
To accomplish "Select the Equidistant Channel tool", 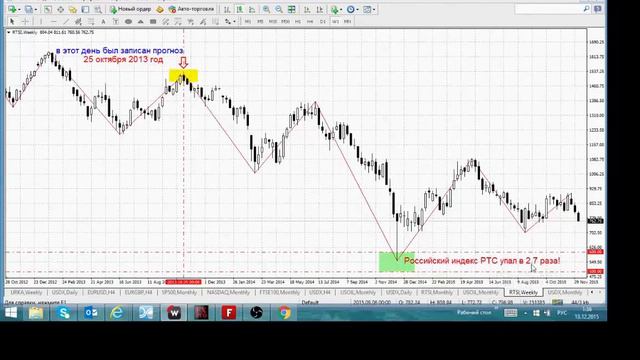I will tap(78, 21).
